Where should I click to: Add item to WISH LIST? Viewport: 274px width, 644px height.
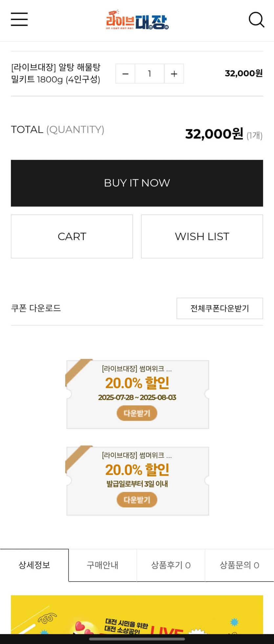pos(202,236)
